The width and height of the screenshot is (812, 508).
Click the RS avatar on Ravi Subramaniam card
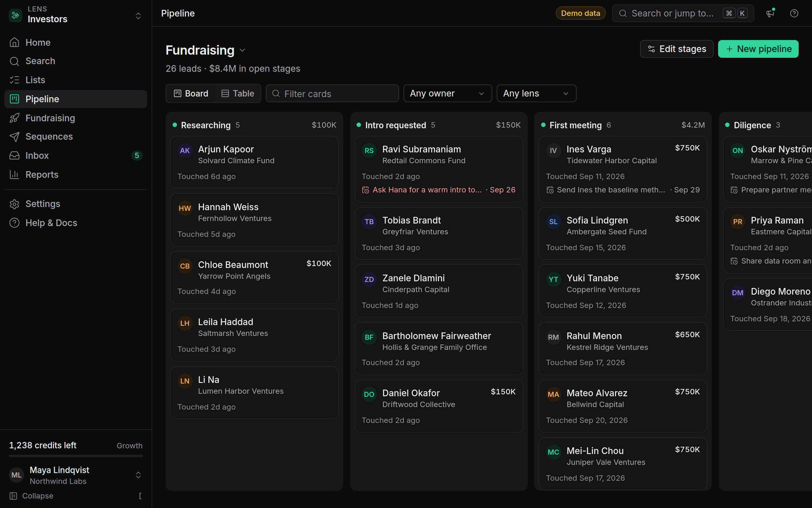coord(369,150)
